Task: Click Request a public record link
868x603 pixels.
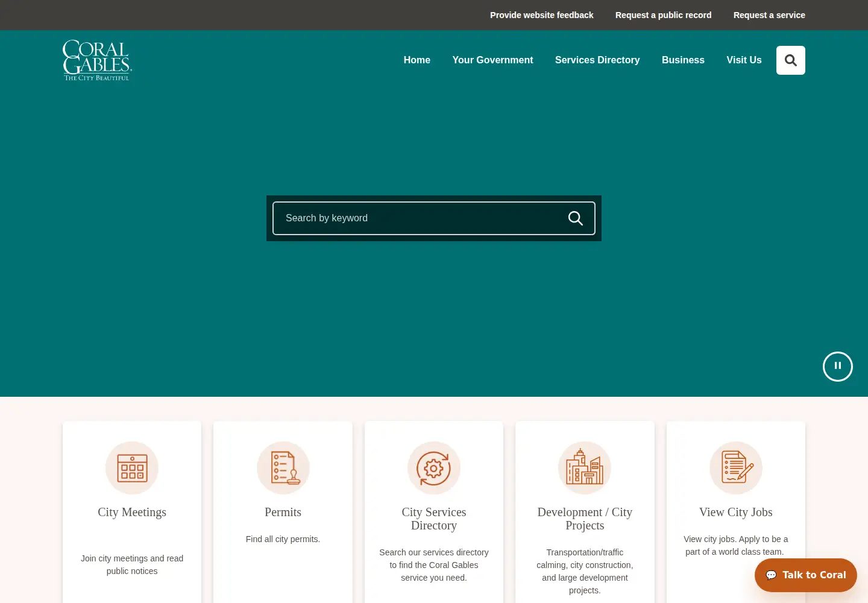Action: pyautogui.click(x=664, y=15)
